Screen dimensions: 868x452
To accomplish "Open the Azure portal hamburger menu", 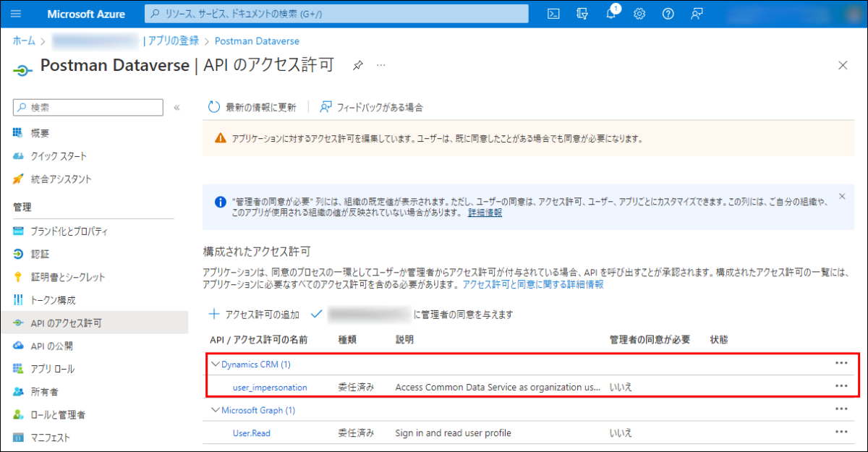I will point(16,14).
